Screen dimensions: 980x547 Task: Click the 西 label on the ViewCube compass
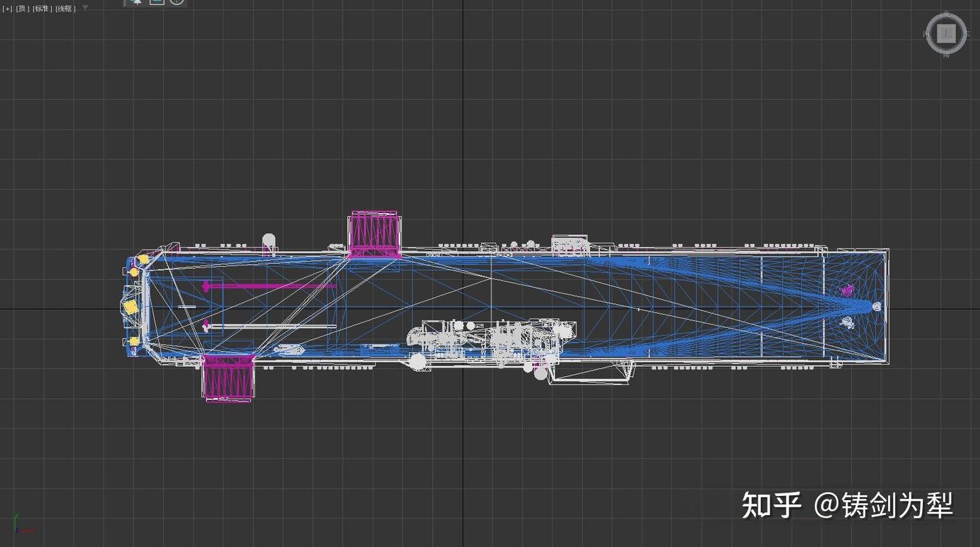926,33
